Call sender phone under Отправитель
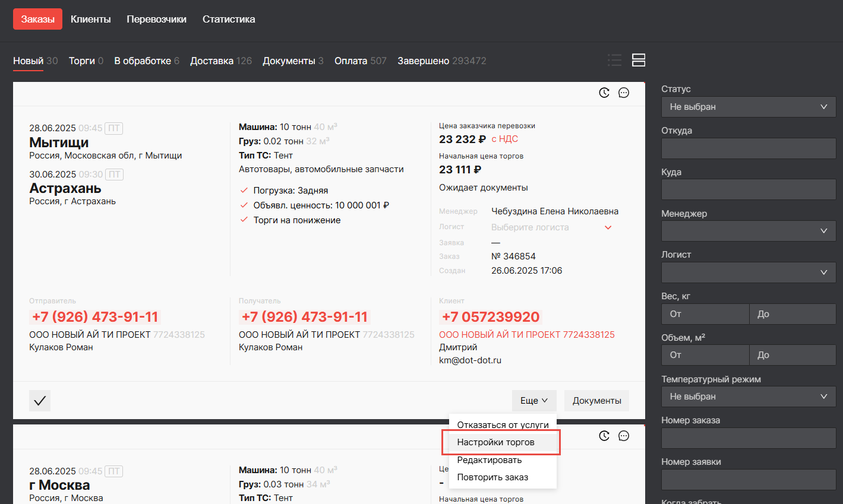 click(x=95, y=317)
